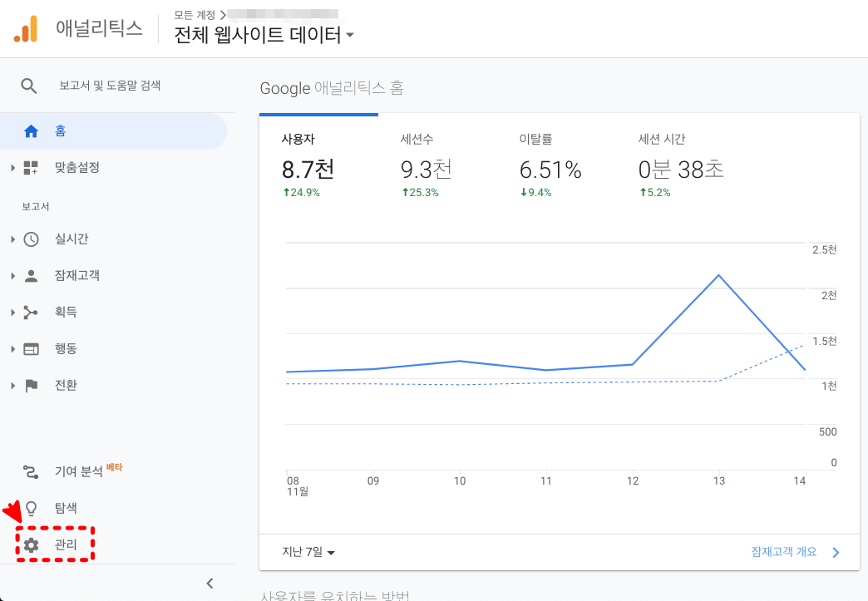Screen dimensions: 868x601
Task: Open 관리 admin settings gear
Action: coord(32,544)
